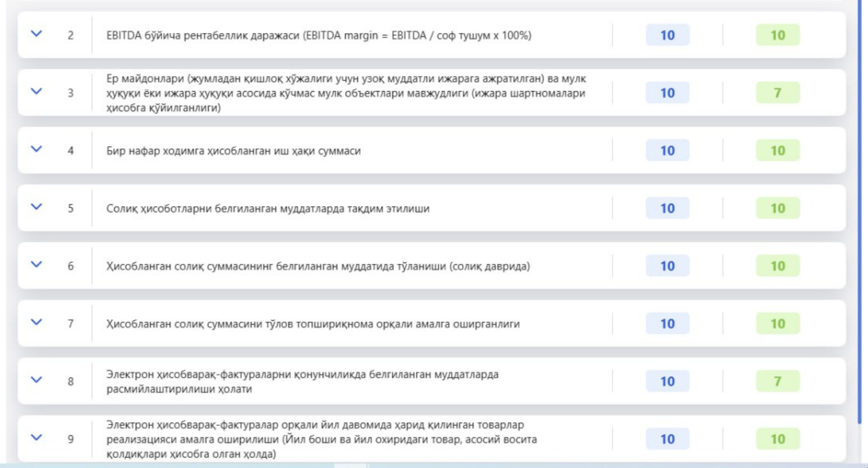Click the "EBITDA бўйича рентабеллик даражаси" row text
Viewport: 868px width, 468px height.
click(x=319, y=35)
